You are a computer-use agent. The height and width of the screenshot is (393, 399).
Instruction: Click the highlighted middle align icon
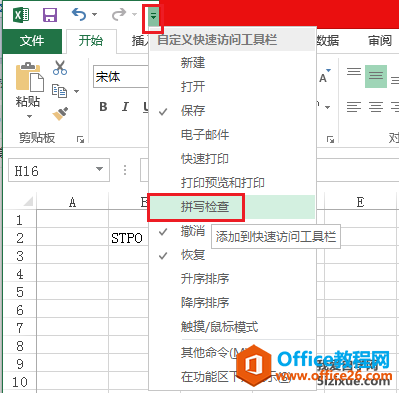click(376, 76)
